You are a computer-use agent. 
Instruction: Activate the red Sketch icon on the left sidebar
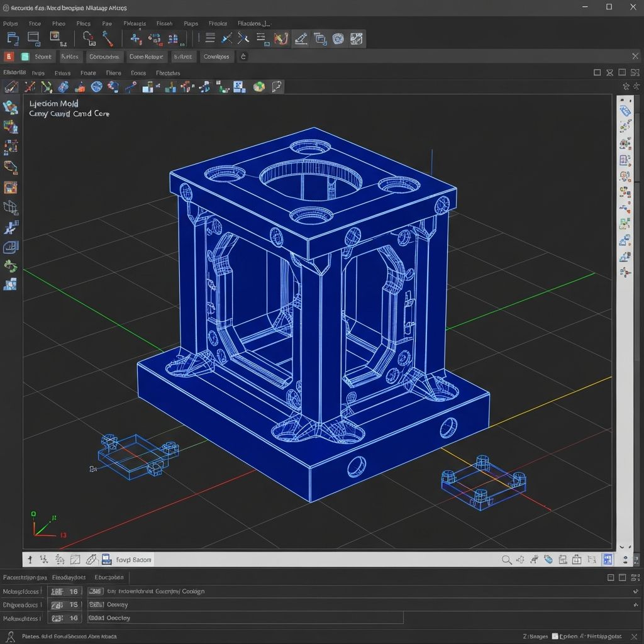pos(11,187)
